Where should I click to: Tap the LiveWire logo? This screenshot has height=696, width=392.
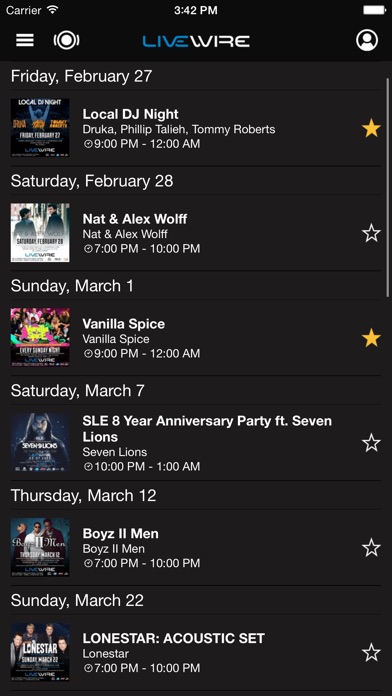coord(196,41)
